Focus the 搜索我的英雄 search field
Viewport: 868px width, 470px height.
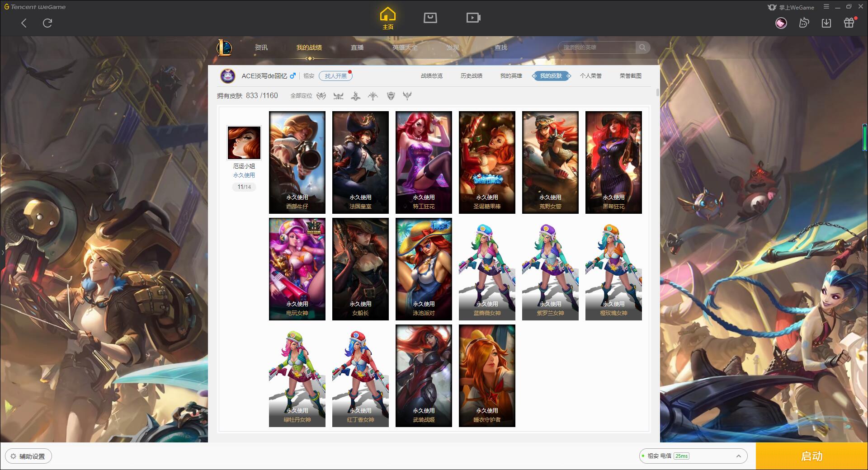[597, 47]
